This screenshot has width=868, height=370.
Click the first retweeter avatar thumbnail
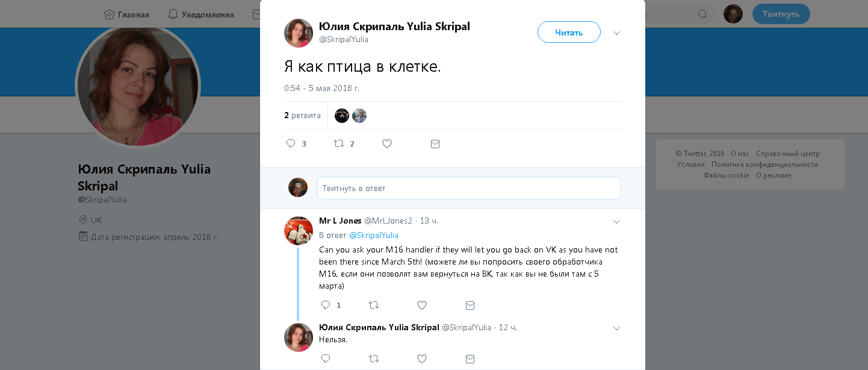click(342, 116)
